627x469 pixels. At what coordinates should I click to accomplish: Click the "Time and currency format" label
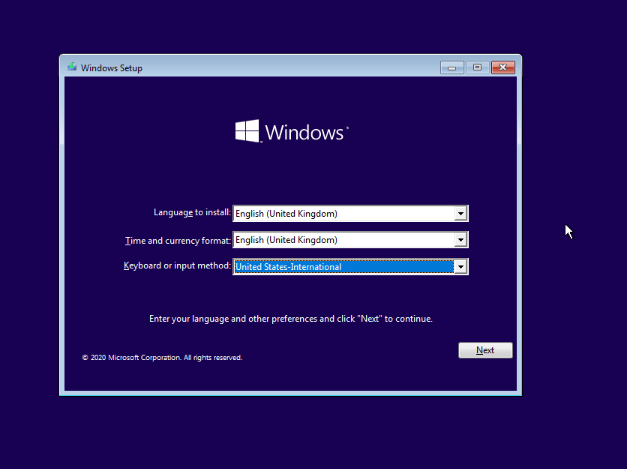pyautogui.click(x=178, y=240)
